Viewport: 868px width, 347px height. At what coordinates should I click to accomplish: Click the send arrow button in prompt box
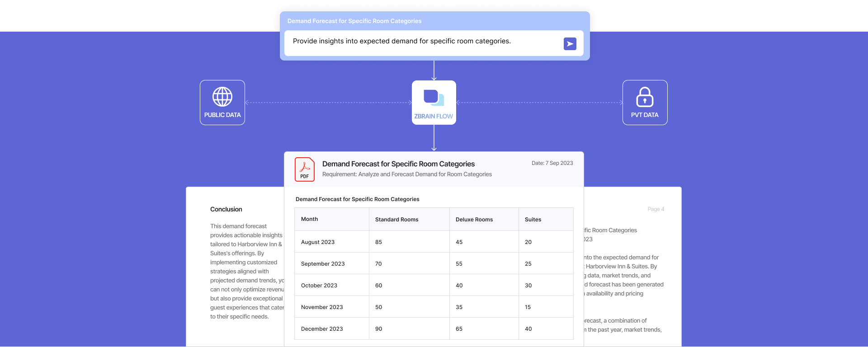tap(570, 44)
